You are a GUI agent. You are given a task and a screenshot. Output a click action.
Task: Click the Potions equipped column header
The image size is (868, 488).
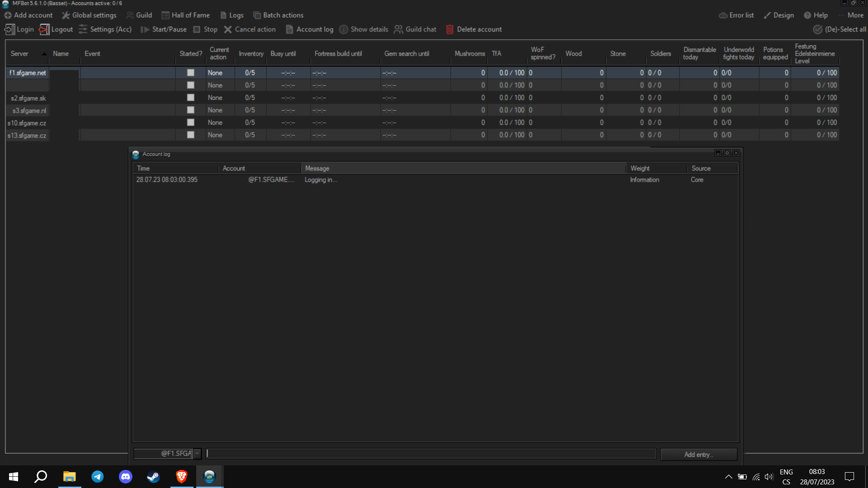(775, 54)
